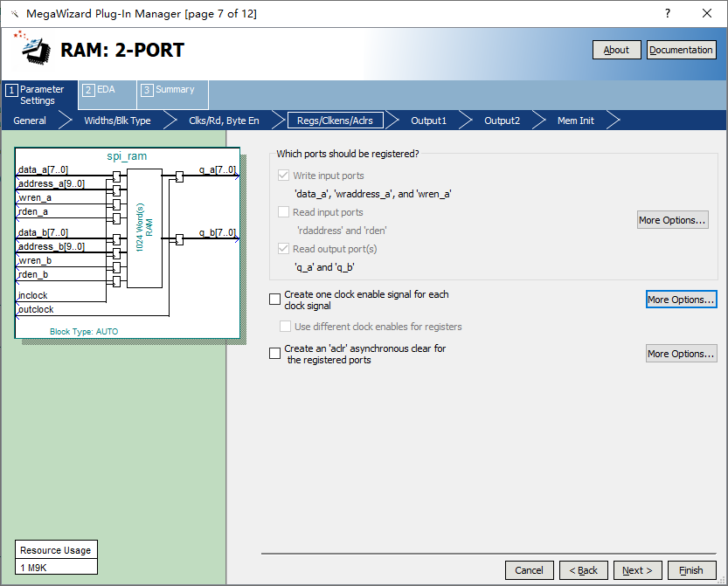Toggle the Read output port(s) checkbox
The image size is (728, 586).
coord(283,249)
